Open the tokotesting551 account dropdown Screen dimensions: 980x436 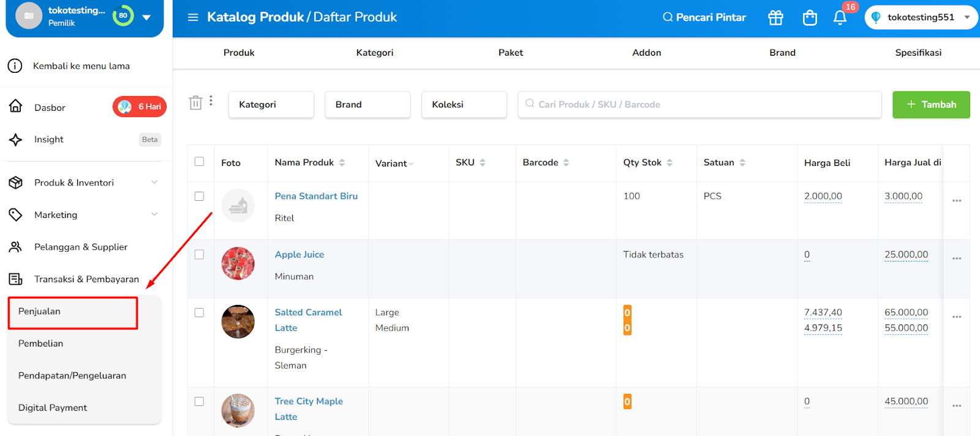921,18
